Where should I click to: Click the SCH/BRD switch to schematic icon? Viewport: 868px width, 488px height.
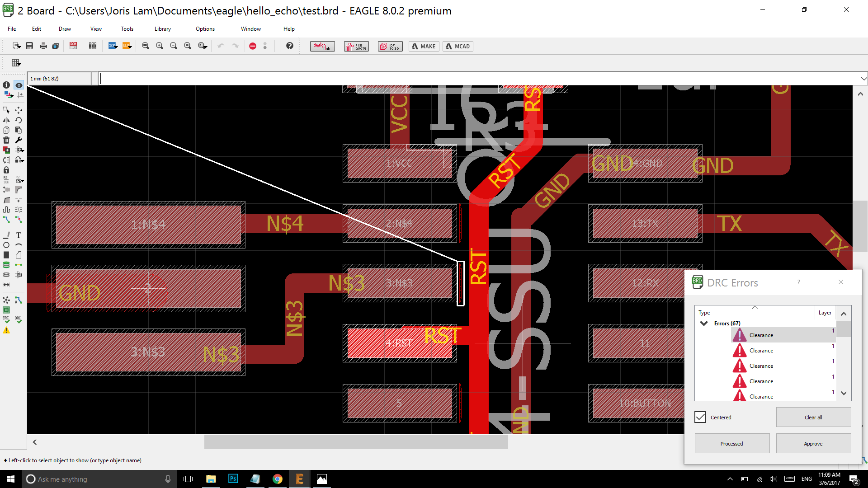point(73,46)
